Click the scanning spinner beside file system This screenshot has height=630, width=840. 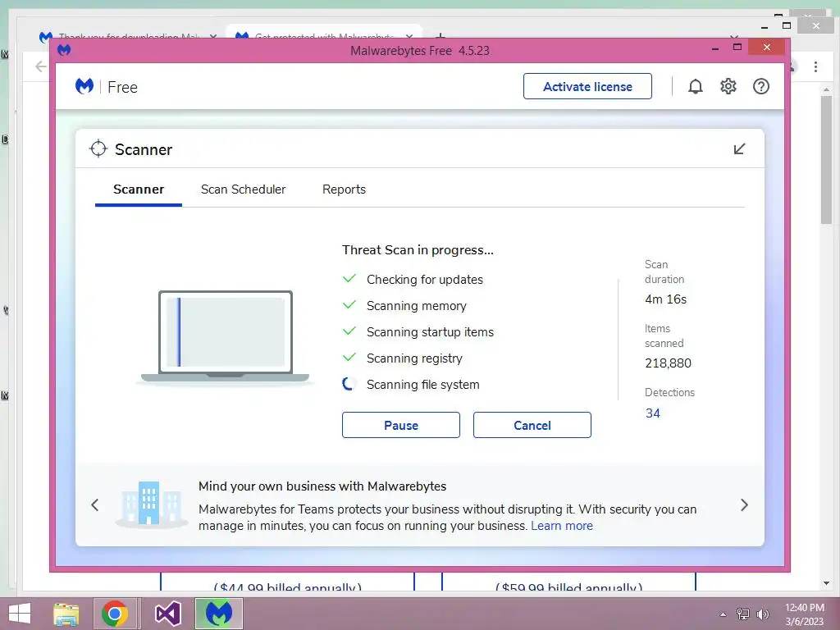pos(349,384)
